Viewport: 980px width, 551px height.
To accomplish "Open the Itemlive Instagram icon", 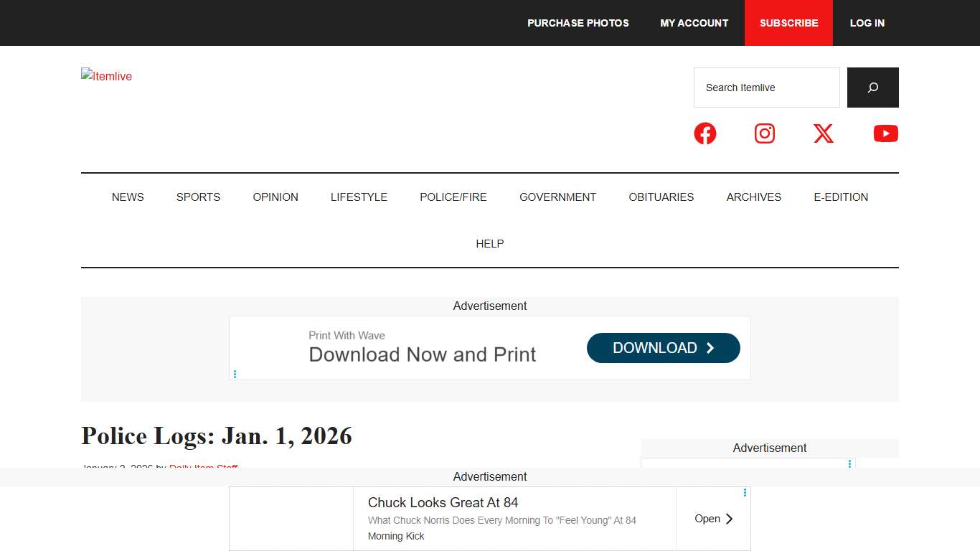I will pyautogui.click(x=765, y=133).
